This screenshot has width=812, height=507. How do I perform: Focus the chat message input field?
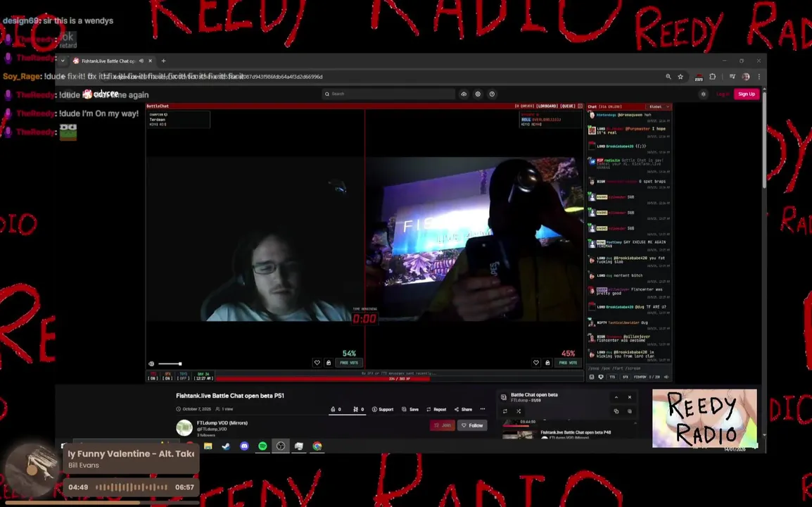point(628,368)
